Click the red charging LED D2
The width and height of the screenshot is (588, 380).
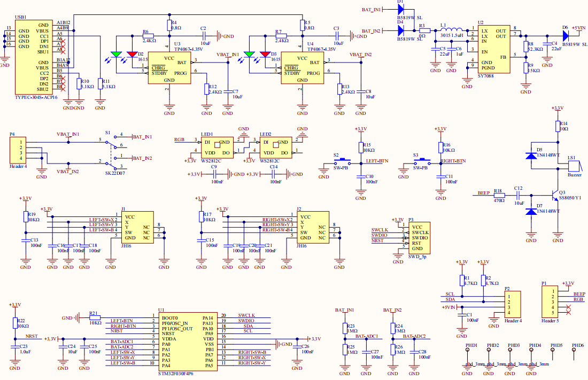point(133,55)
